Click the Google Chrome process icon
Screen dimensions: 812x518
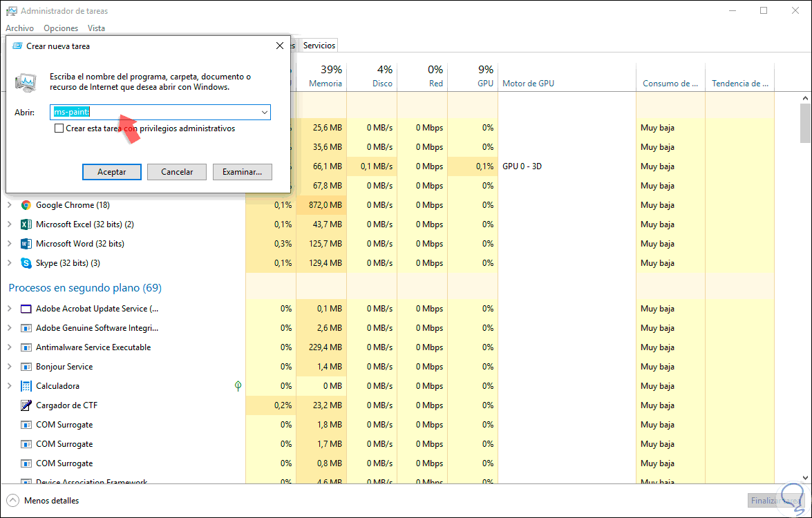26,205
